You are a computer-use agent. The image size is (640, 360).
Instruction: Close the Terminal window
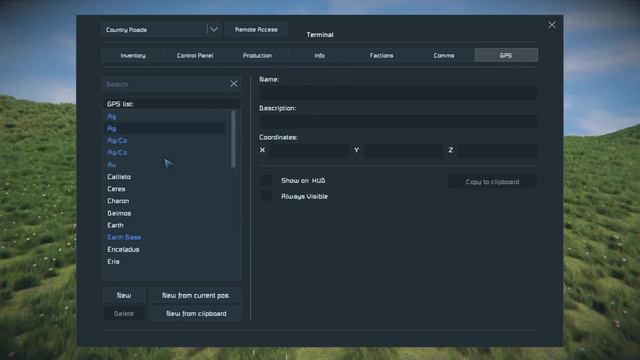click(x=552, y=25)
